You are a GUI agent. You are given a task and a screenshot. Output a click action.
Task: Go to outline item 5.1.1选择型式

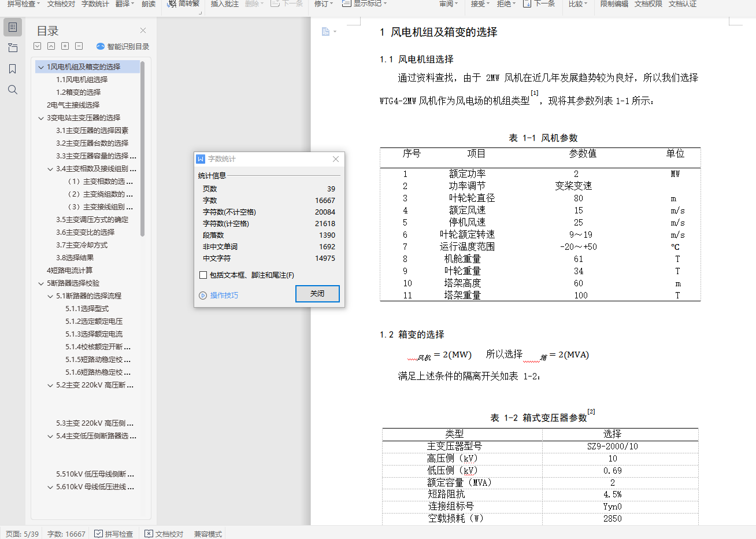pos(87,309)
